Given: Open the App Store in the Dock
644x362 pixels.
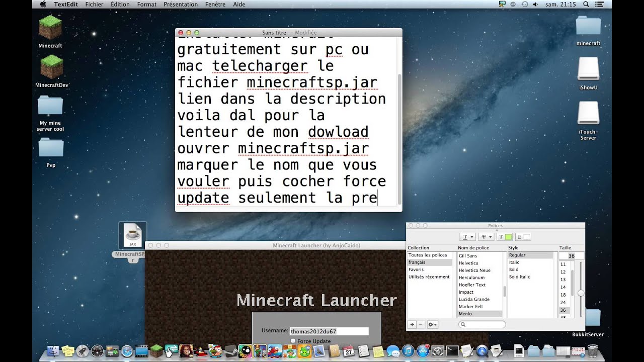Looking at the screenshot, I should tap(423, 351).
